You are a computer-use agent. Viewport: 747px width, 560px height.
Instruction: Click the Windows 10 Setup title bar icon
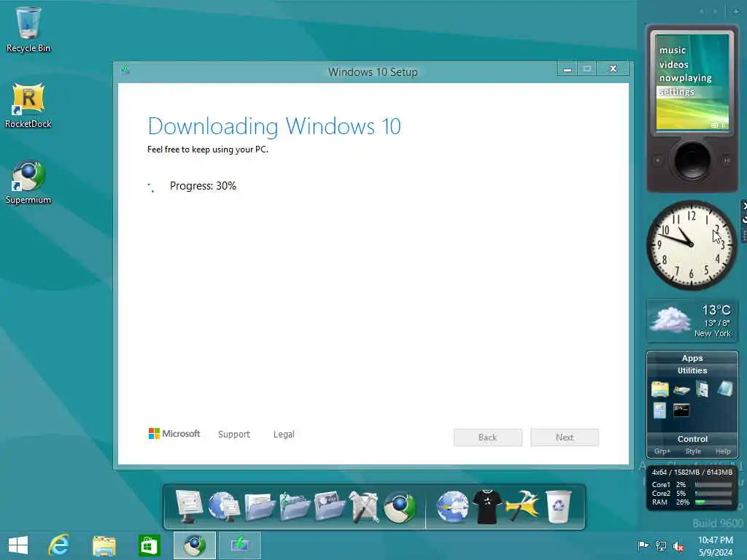pos(125,71)
